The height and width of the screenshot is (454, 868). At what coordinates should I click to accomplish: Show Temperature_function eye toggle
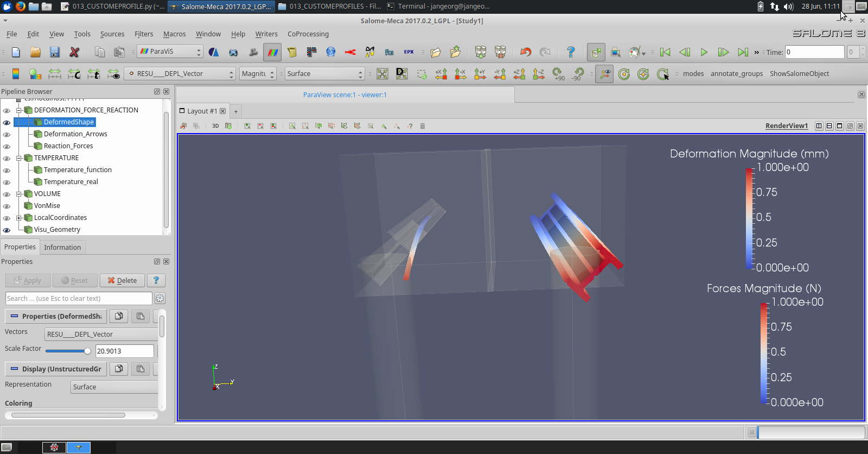(x=7, y=170)
